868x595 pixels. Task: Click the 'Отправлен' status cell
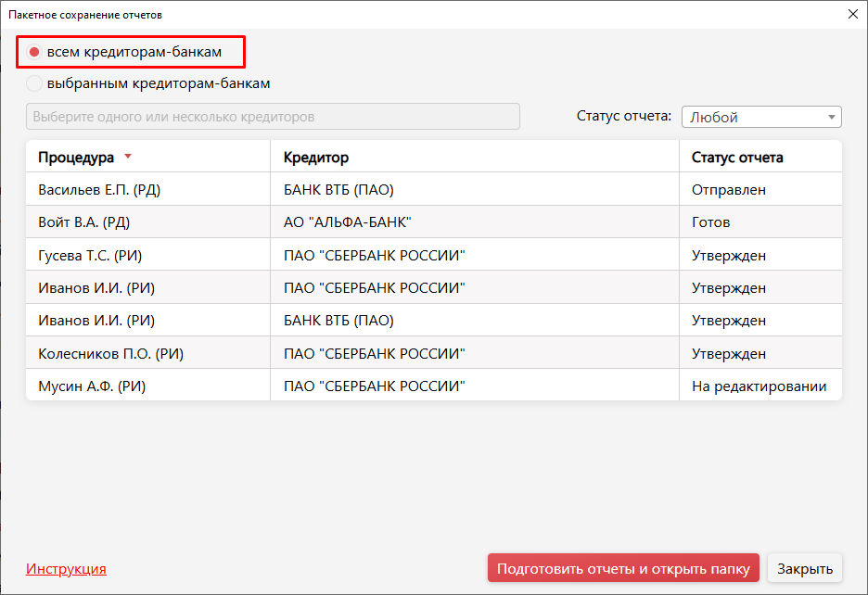click(729, 190)
